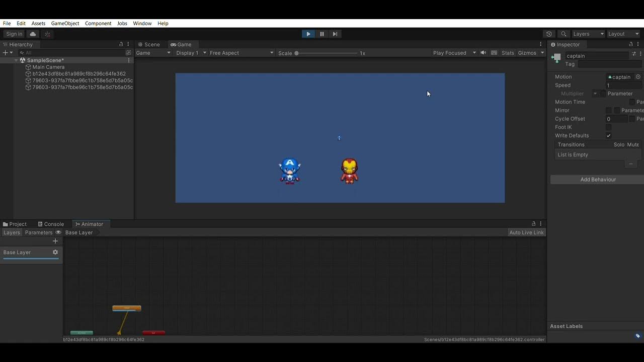The image size is (644, 362).
Task: Toggle the Stats overlay button
Action: 508,53
